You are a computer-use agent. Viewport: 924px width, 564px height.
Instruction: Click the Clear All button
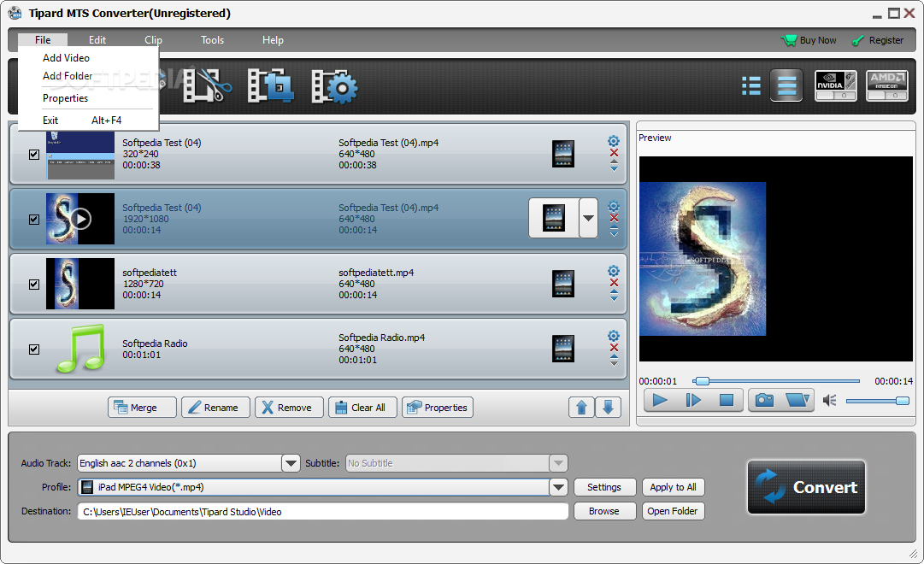pyautogui.click(x=362, y=408)
